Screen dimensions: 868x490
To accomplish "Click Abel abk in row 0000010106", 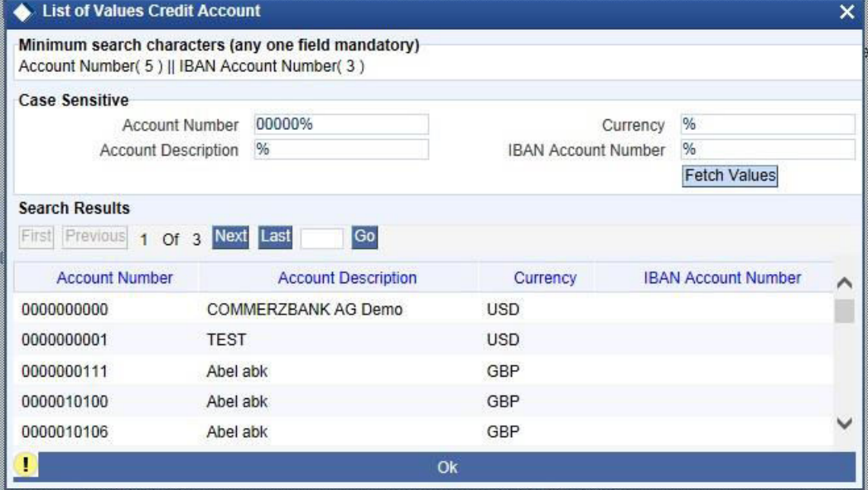I will click(237, 432).
